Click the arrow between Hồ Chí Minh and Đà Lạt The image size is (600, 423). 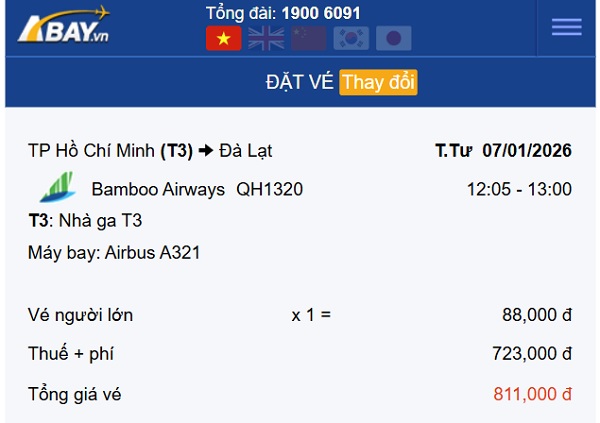206,151
